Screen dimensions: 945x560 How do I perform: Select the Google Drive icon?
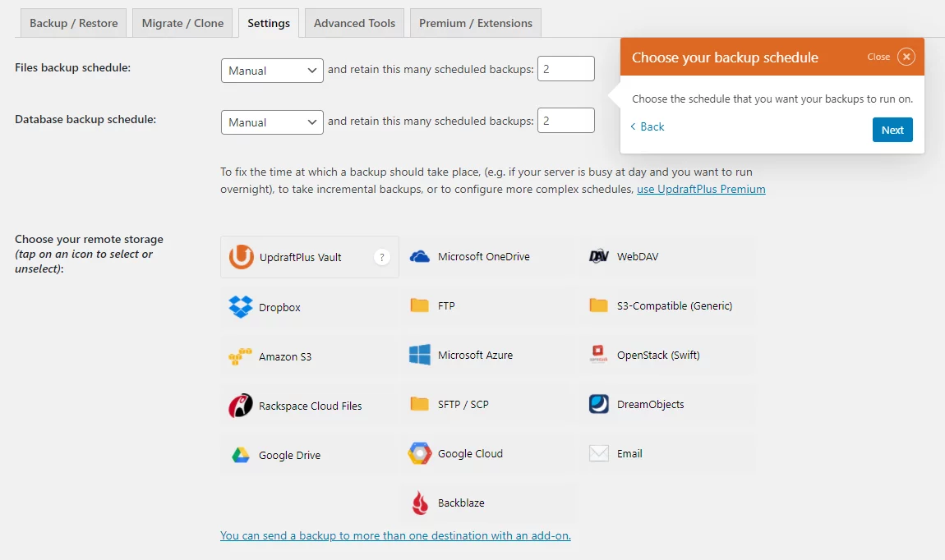coord(241,455)
